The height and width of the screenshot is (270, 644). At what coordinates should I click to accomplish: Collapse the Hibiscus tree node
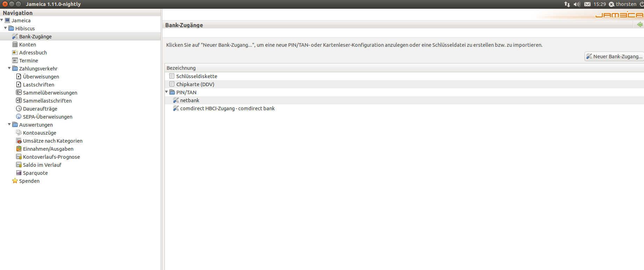(x=6, y=28)
